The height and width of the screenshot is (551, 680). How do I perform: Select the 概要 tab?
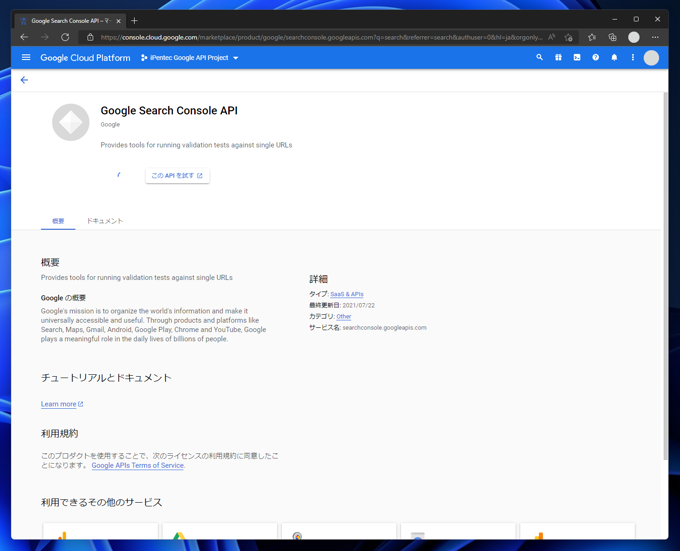point(58,221)
